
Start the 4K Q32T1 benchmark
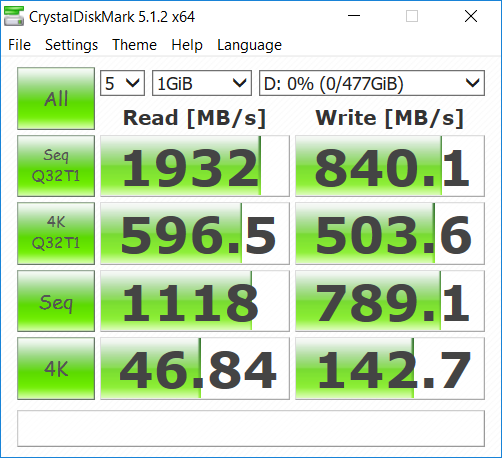click(56, 233)
